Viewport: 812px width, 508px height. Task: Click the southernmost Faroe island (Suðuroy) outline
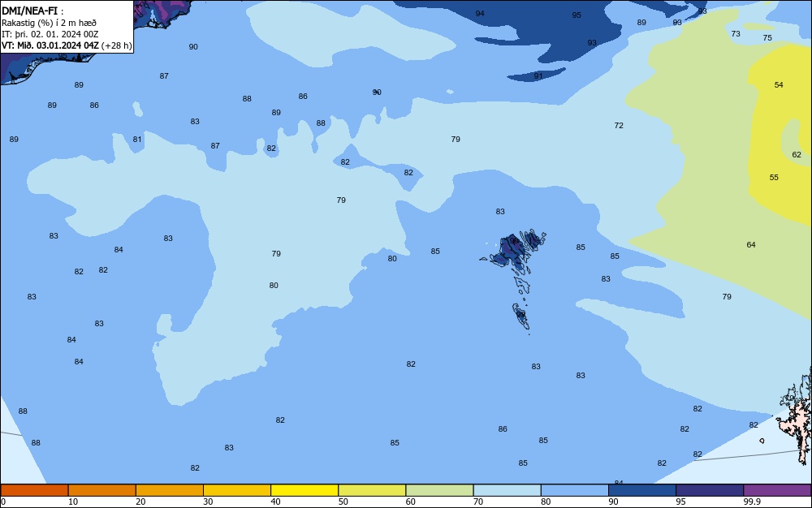pyautogui.click(x=521, y=316)
